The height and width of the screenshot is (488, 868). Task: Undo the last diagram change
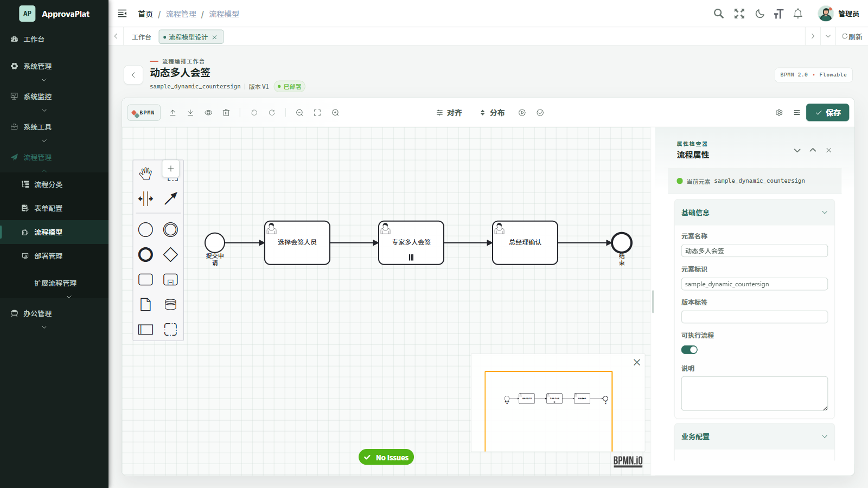click(254, 113)
